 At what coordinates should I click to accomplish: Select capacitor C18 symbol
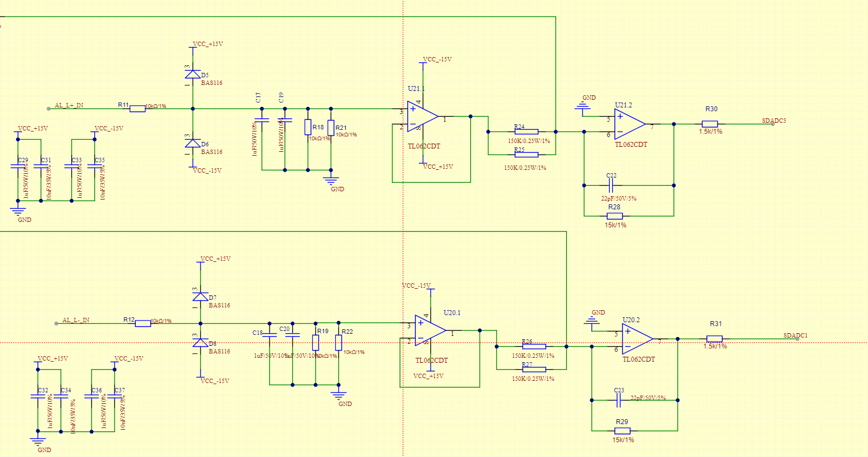(270, 334)
